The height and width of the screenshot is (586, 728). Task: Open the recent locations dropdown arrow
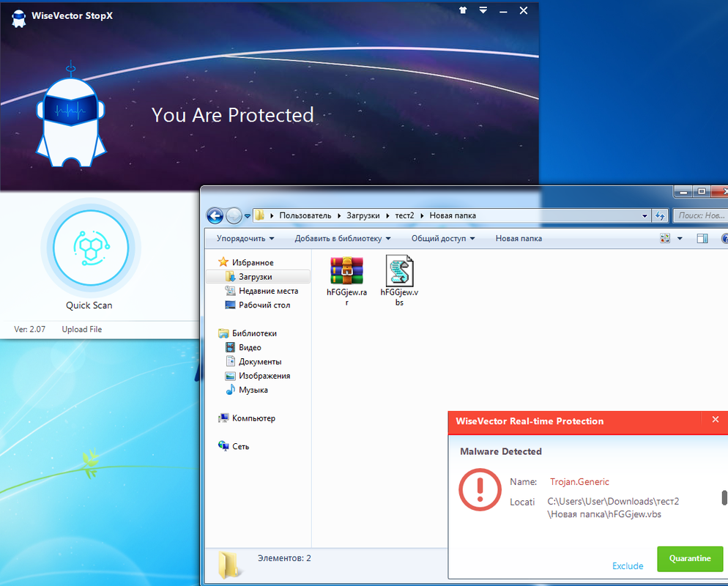(248, 216)
